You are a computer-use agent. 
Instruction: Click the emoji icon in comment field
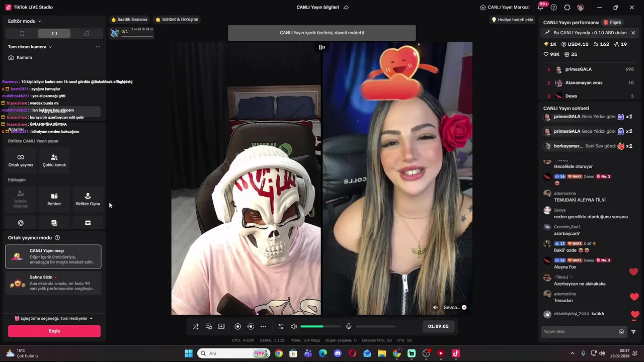pos(621,332)
